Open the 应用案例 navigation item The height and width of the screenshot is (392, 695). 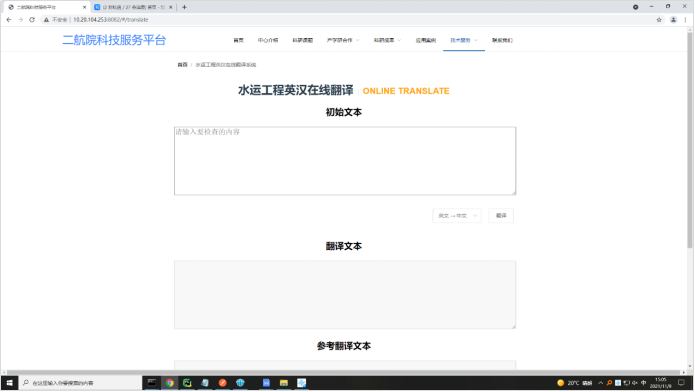tap(426, 40)
